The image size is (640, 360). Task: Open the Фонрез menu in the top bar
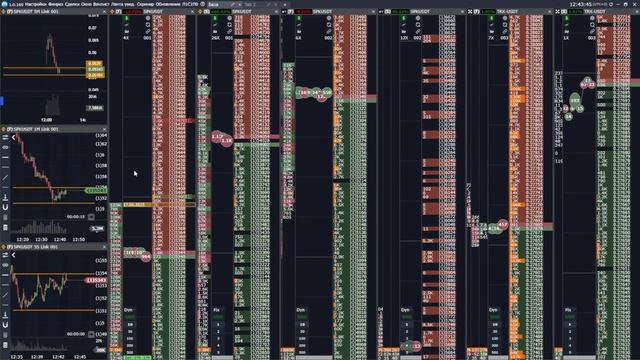pyautogui.click(x=56, y=4)
